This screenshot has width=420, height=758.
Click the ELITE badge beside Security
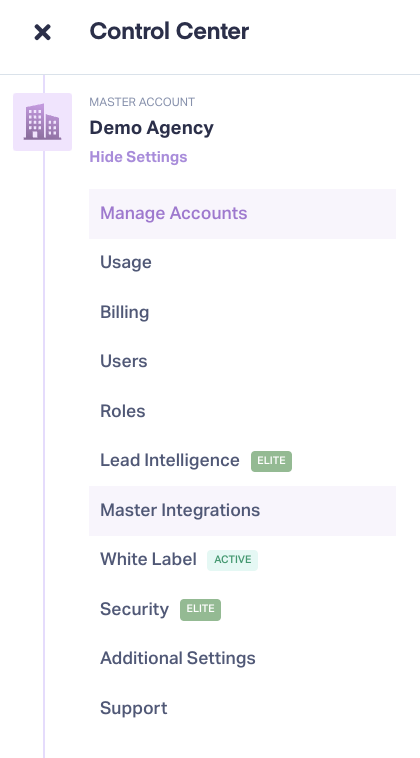coord(201,610)
